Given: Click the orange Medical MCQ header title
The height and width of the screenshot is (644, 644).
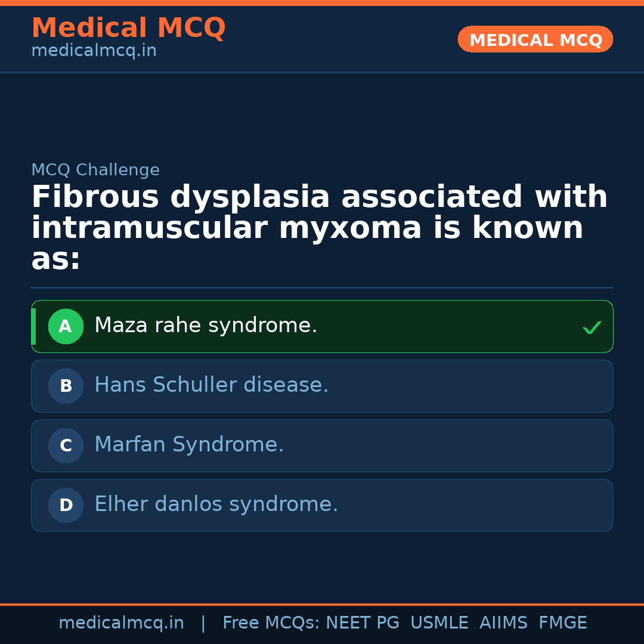Looking at the screenshot, I should (128, 28).
